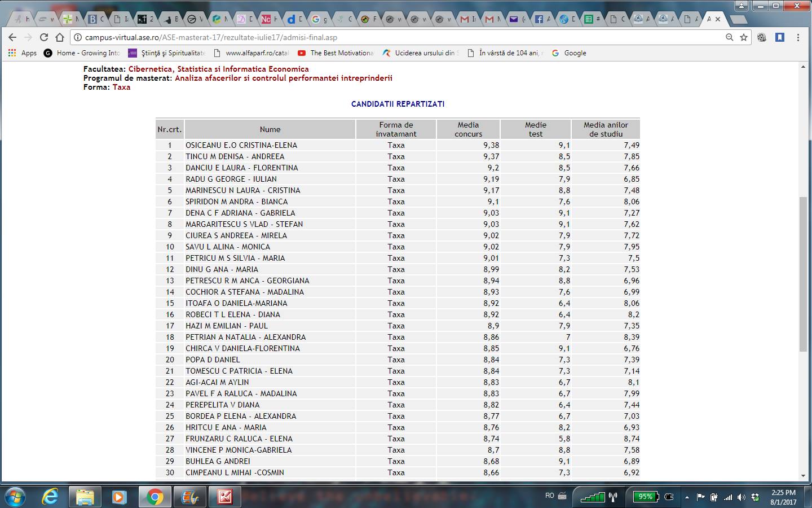Select name RADU G GEORGE - IULIAN
Screen dimensions: 812x508
(x=231, y=179)
